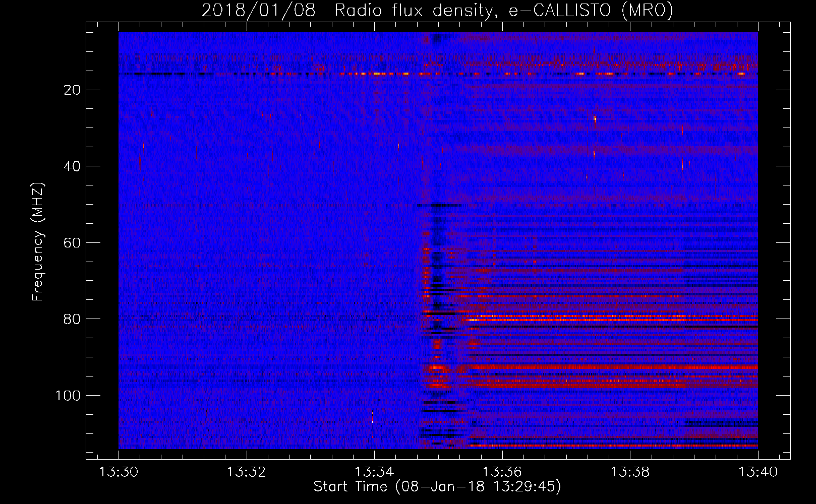
Task: Click the 13:40 time tick label
Action: coord(759,472)
